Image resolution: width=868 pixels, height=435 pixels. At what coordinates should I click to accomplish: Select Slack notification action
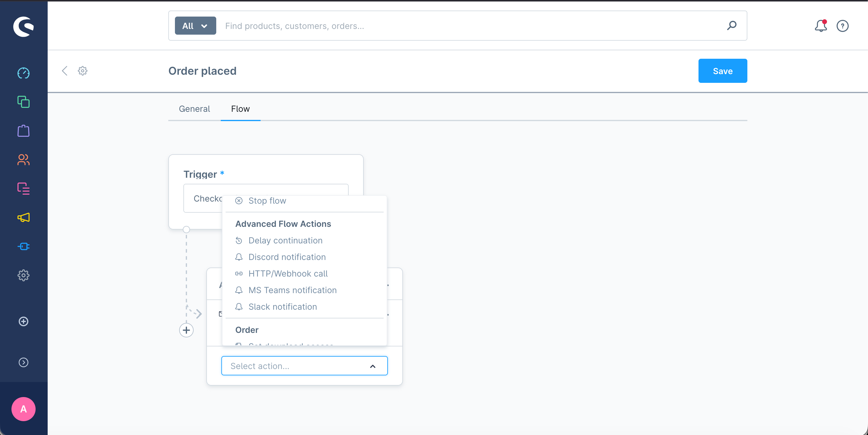[282, 307]
